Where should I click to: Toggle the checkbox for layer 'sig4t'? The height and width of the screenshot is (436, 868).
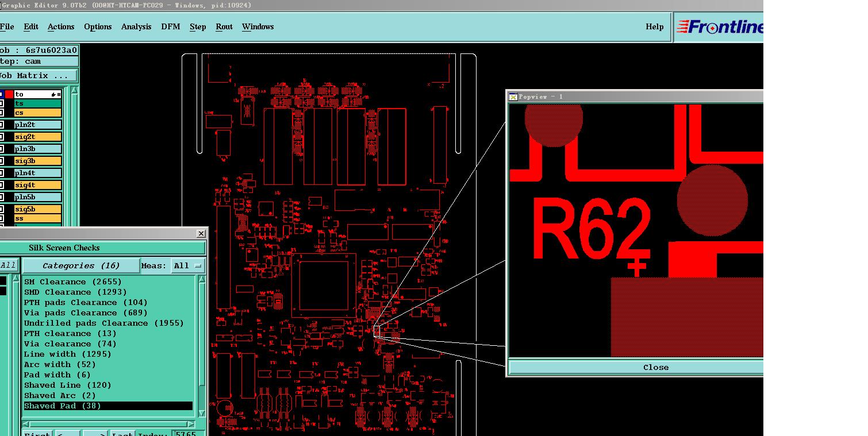pos(2,185)
